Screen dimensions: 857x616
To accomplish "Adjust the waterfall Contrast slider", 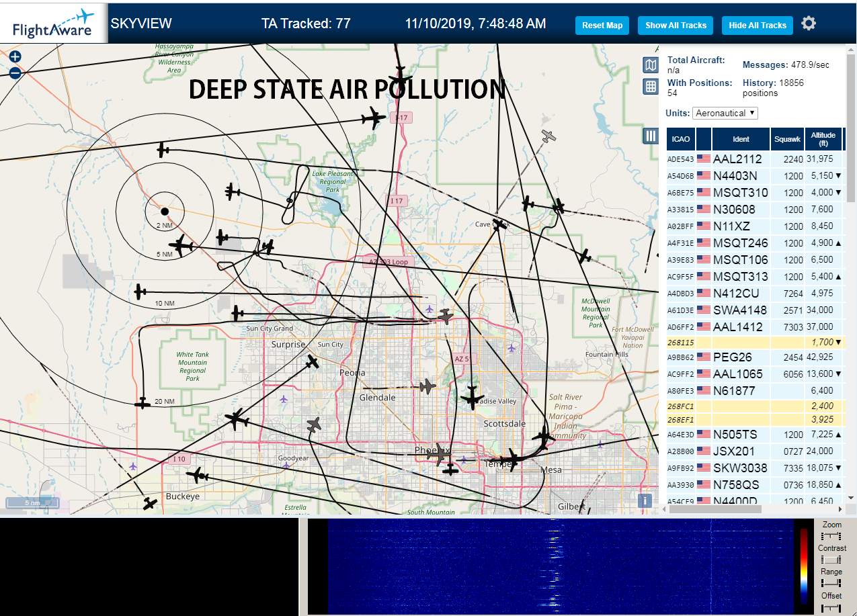I will pos(831,560).
